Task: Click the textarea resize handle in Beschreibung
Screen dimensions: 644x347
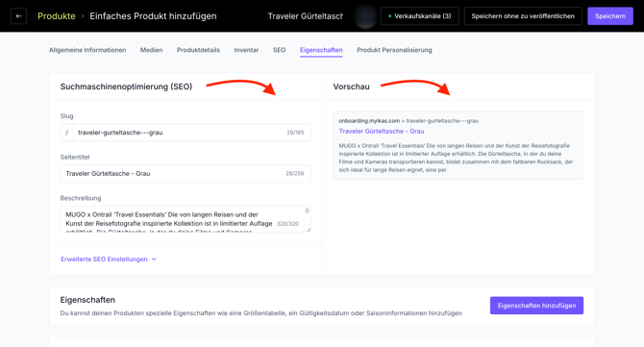Action: point(308,229)
